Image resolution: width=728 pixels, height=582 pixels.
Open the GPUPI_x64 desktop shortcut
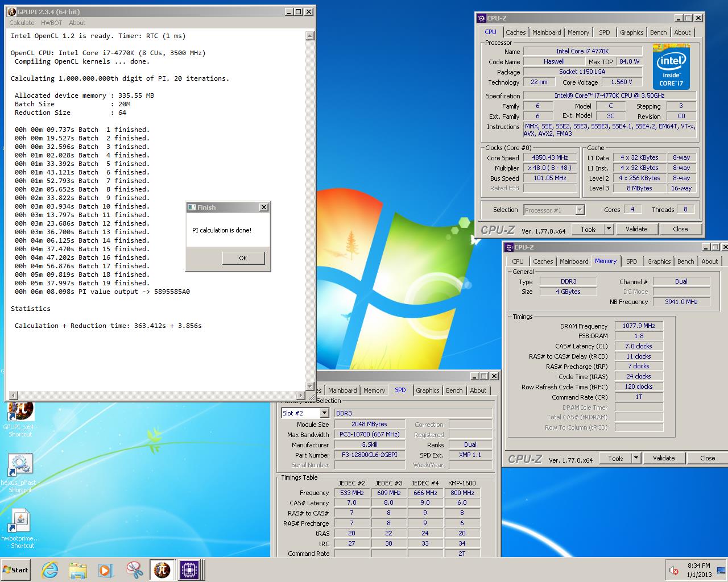pos(20,419)
